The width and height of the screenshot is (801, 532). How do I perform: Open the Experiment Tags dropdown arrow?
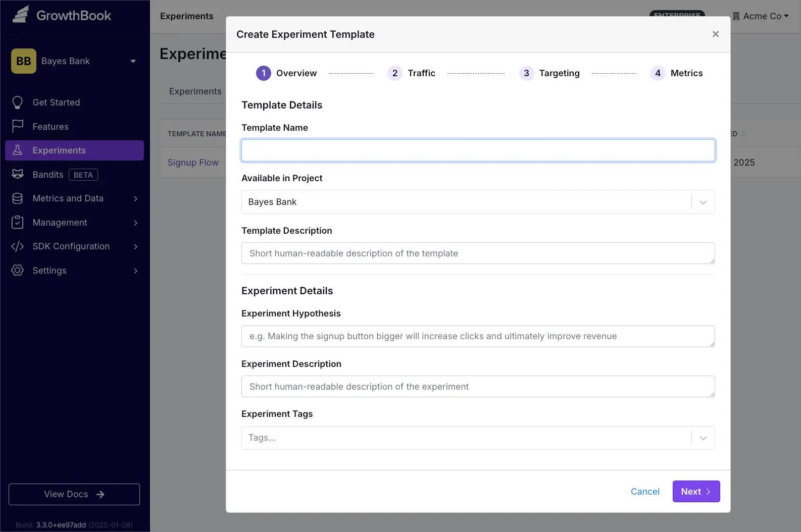(703, 438)
